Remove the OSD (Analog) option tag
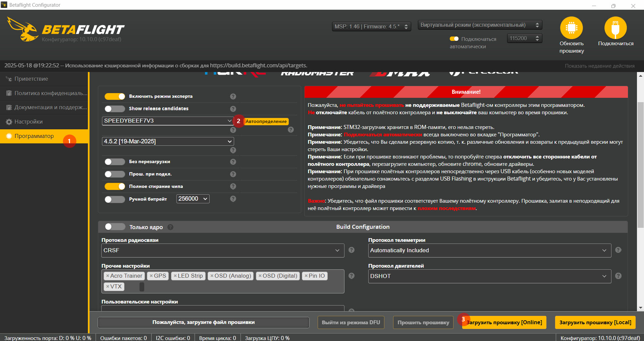This screenshot has height=341, width=644. [212, 276]
